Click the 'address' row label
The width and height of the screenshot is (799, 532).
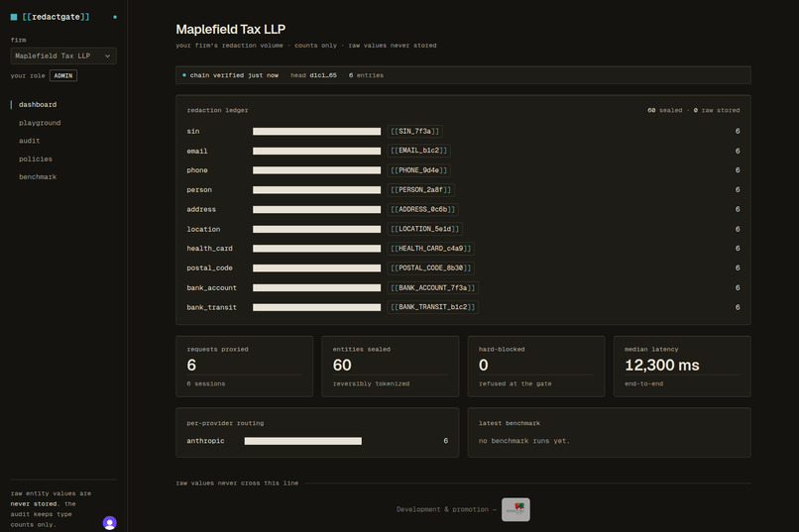[201, 209]
